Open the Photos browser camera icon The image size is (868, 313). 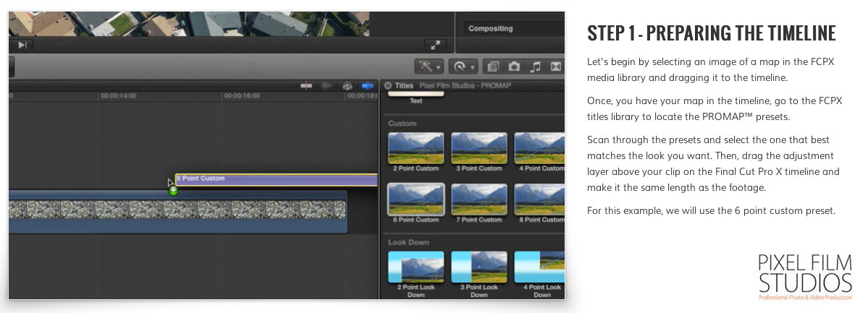point(514,67)
